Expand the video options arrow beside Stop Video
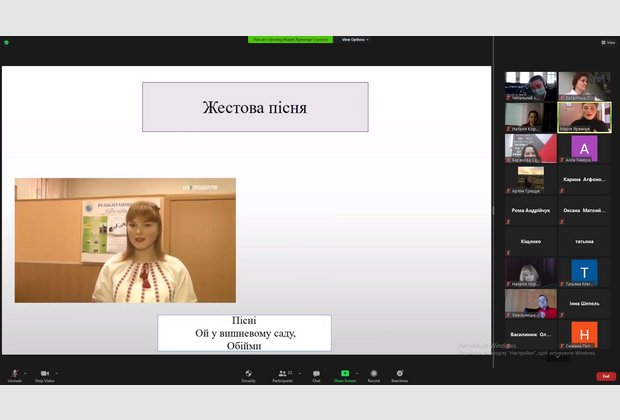 click(x=58, y=373)
